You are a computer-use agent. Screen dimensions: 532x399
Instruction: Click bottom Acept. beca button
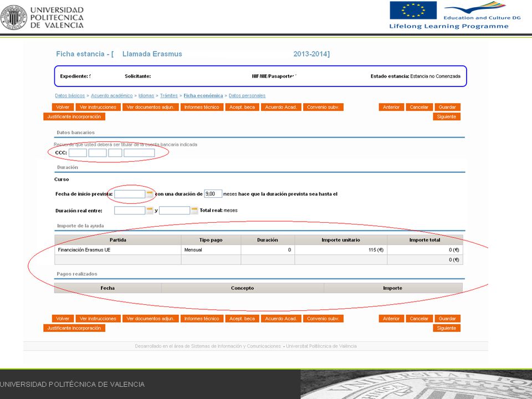tap(242, 319)
